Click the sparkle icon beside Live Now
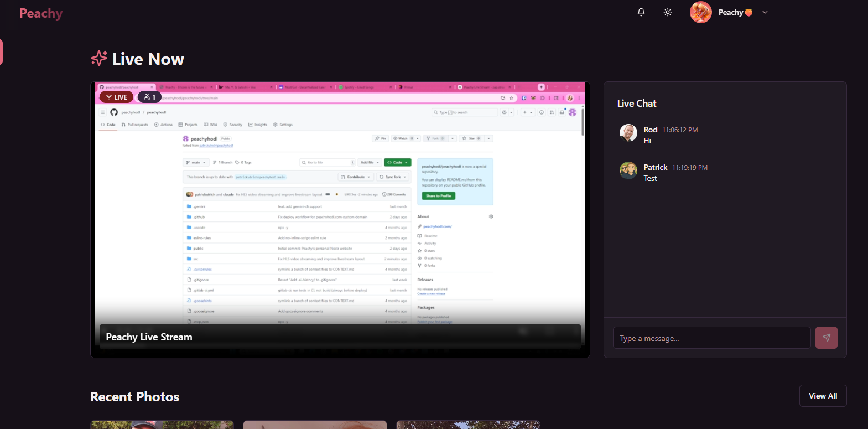 click(99, 58)
